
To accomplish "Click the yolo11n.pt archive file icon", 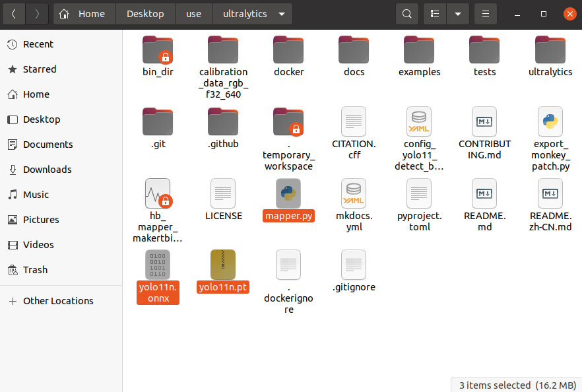I will pyautogui.click(x=223, y=264).
